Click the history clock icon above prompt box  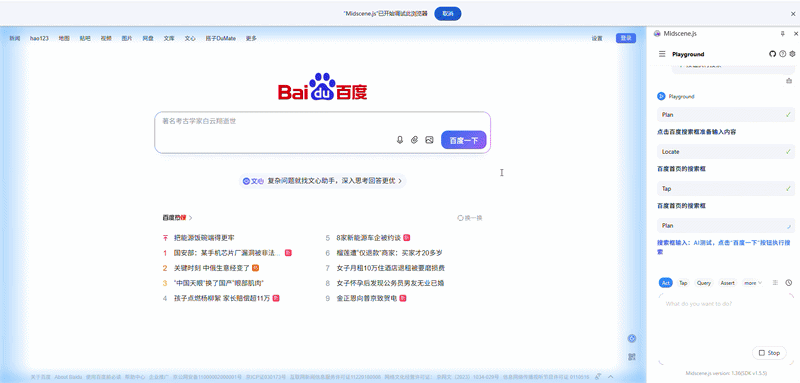pyautogui.click(x=789, y=283)
